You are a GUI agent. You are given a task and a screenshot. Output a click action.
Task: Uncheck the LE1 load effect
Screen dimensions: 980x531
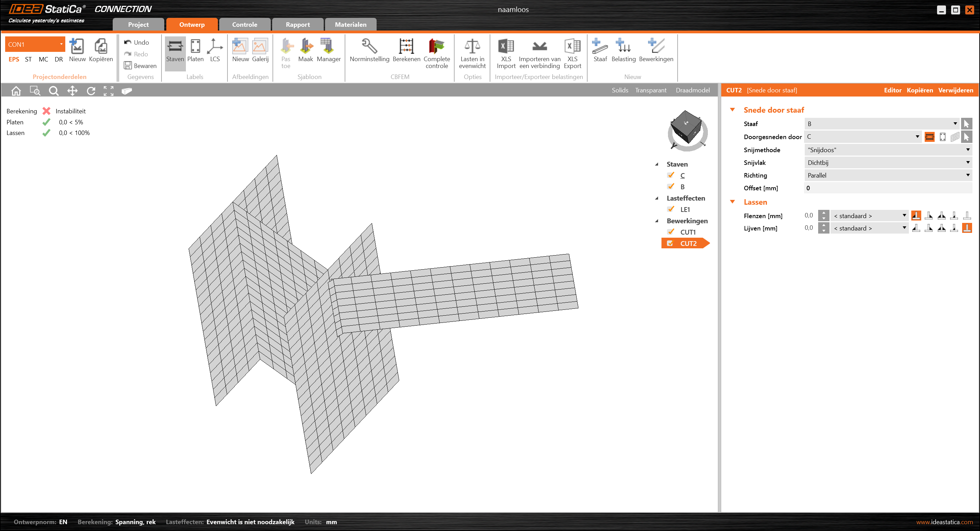[x=671, y=209]
